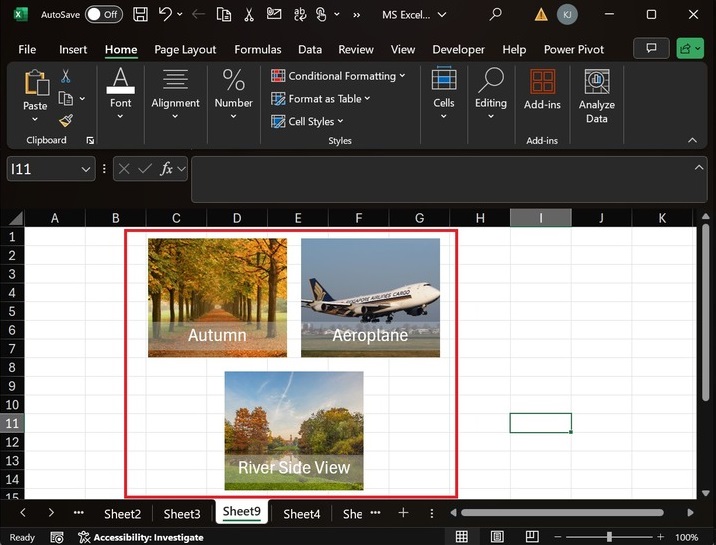Open the Formulas ribbon tab
Viewport: 716px width, 545px height.
258,49
